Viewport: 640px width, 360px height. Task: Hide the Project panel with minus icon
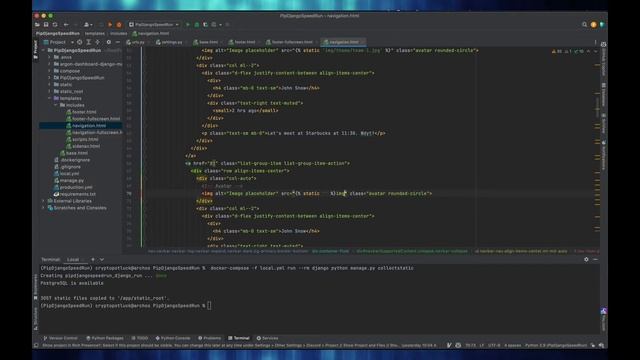pos(118,42)
